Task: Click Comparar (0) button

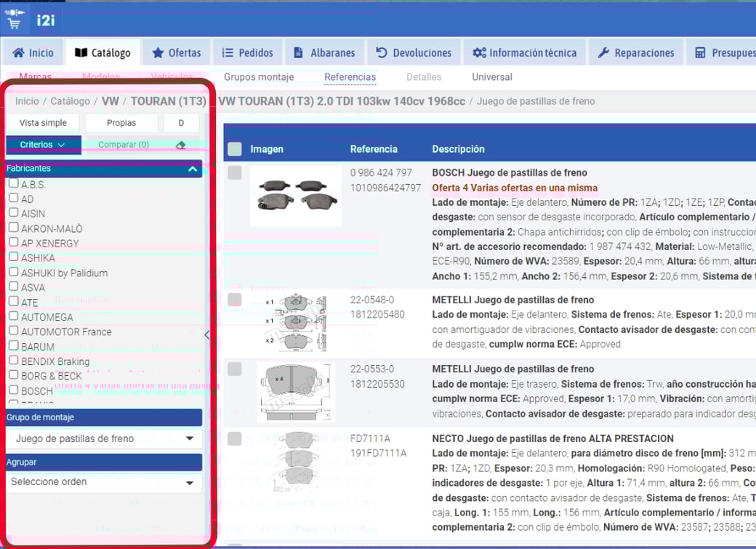Action: click(x=124, y=144)
